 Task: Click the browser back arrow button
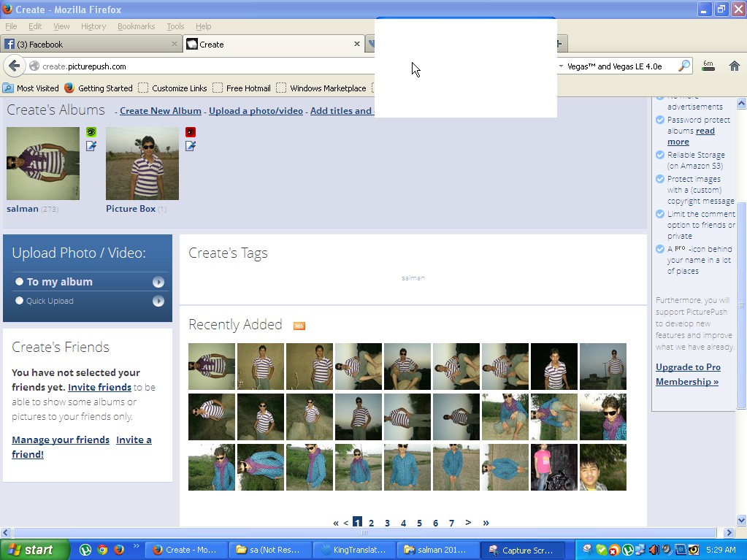[x=15, y=66]
